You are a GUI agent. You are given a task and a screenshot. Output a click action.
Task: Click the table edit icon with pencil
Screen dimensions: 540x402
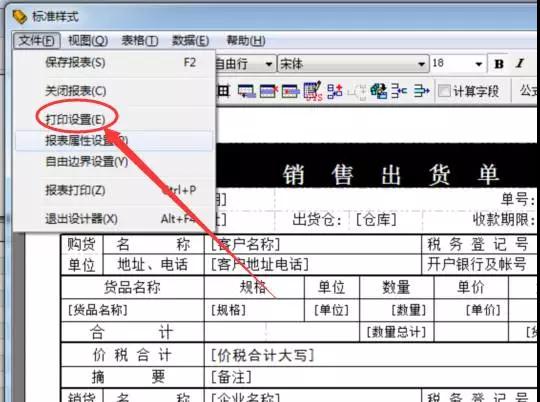313,91
